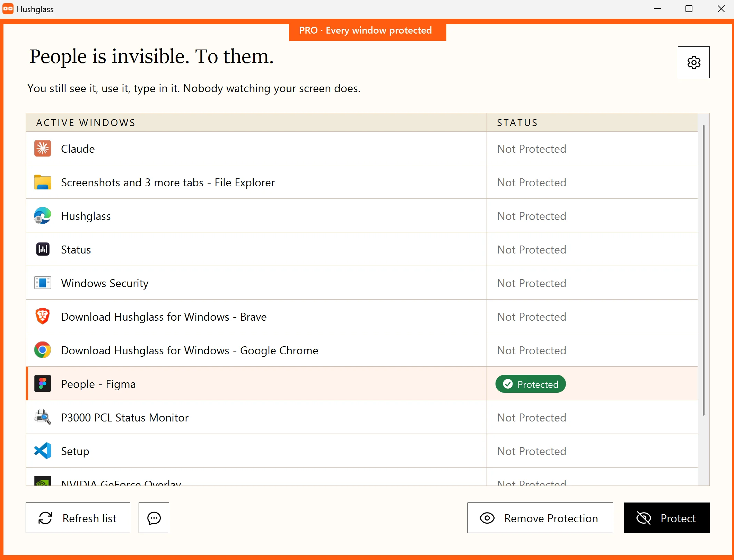Click the Claude app icon
This screenshot has width=734, height=560.
(x=43, y=149)
